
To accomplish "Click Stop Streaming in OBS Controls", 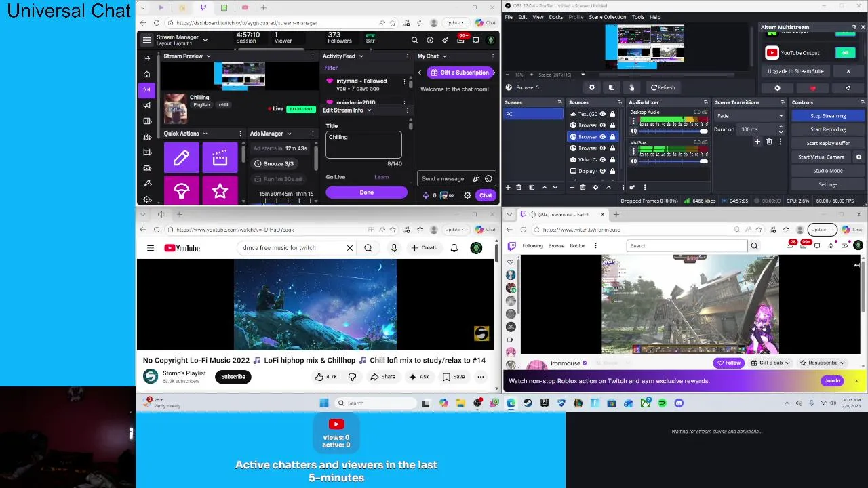I will click(828, 116).
